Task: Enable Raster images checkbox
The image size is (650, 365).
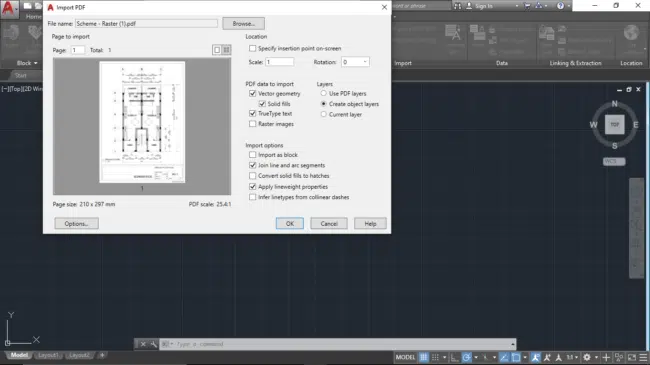Action: pyautogui.click(x=252, y=124)
